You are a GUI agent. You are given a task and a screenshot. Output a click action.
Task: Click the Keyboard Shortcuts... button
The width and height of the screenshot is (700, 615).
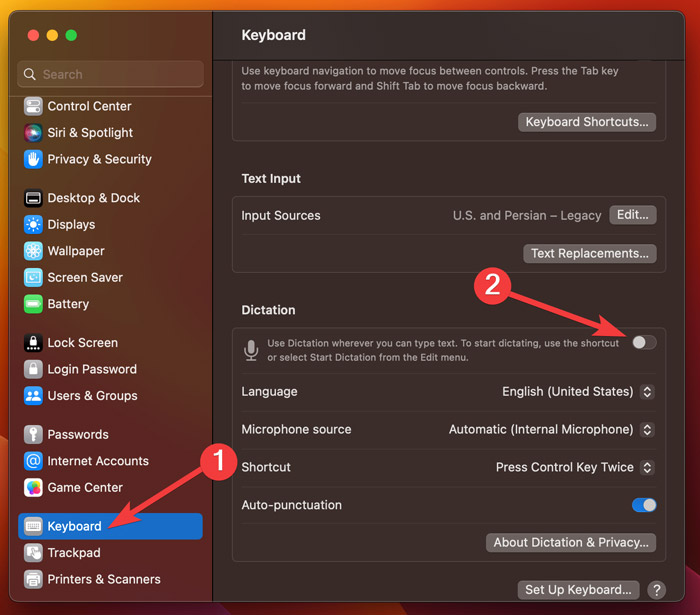coord(587,122)
